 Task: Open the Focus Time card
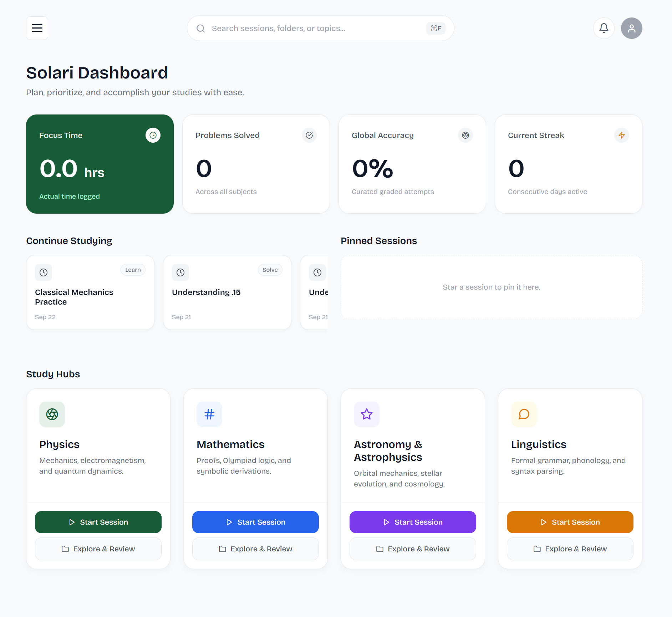point(100,164)
